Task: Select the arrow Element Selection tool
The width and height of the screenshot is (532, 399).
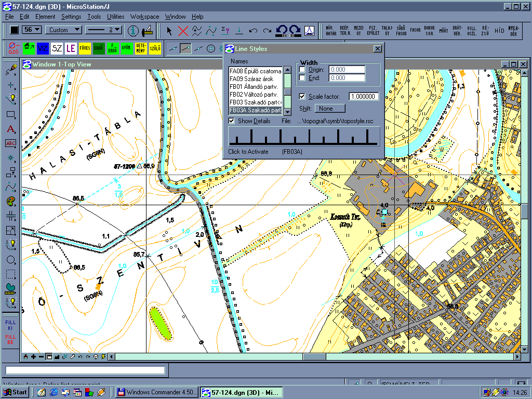Action: [x=169, y=31]
